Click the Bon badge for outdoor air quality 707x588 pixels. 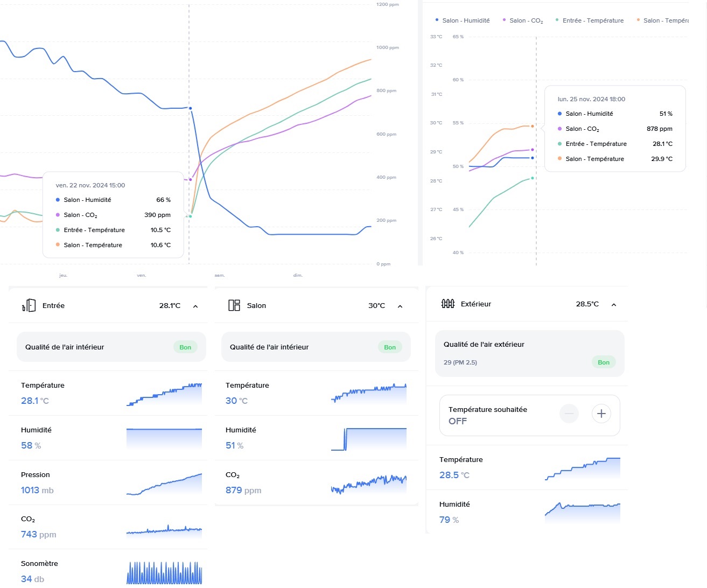point(604,362)
